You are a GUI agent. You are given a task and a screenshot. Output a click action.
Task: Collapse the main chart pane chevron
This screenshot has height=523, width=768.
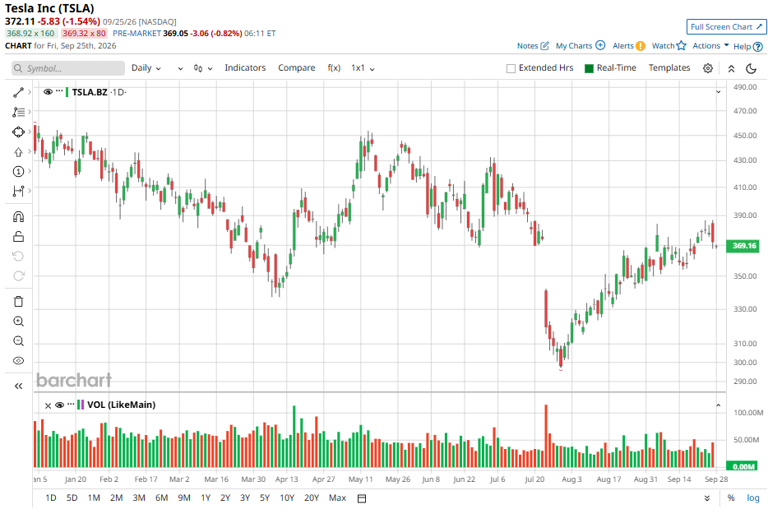(718, 92)
